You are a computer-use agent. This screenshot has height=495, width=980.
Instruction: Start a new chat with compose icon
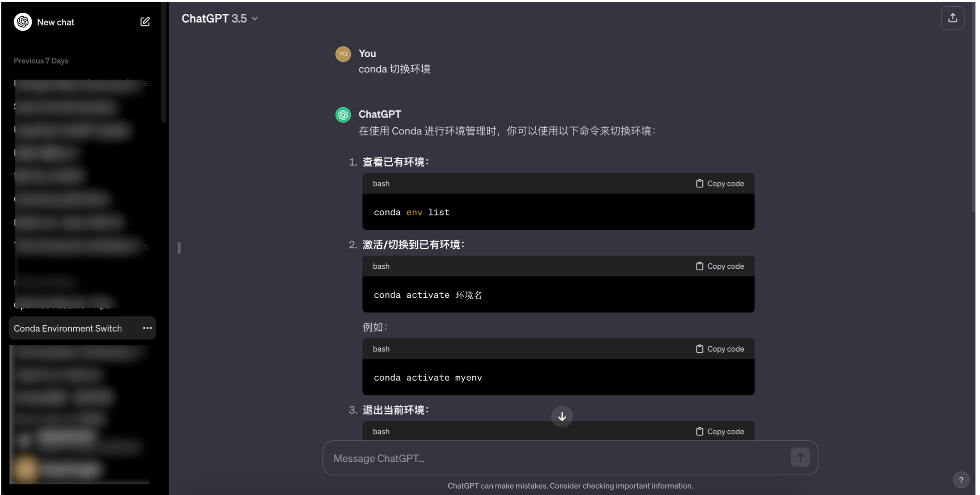[x=145, y=22]
